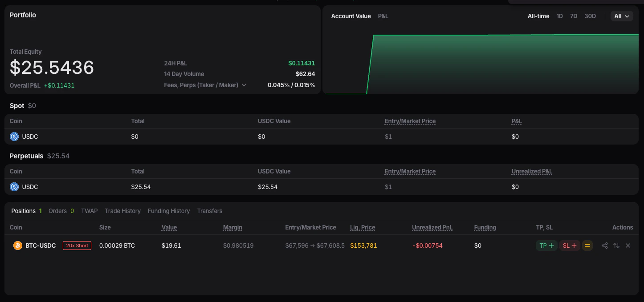The height and width of the screenshot is (302, 644).
Task: Add take profit with the TP + button
Action: click(x=546, y=246)
